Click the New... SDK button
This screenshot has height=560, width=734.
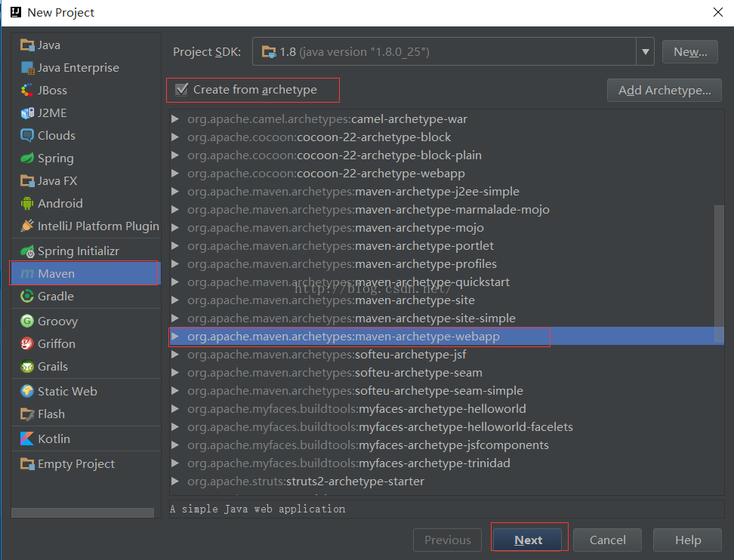pos(690,51)
